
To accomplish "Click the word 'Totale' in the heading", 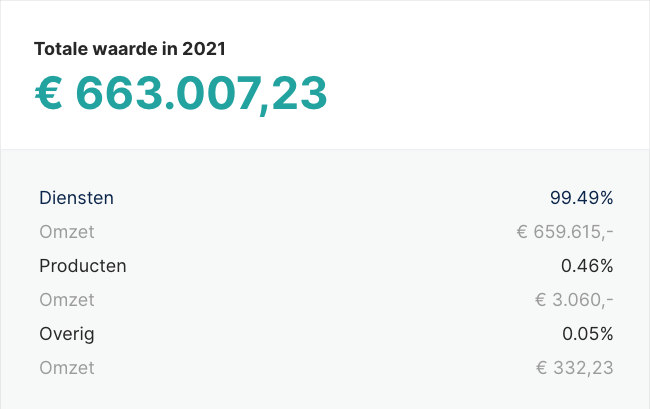I will pos(59,49).
